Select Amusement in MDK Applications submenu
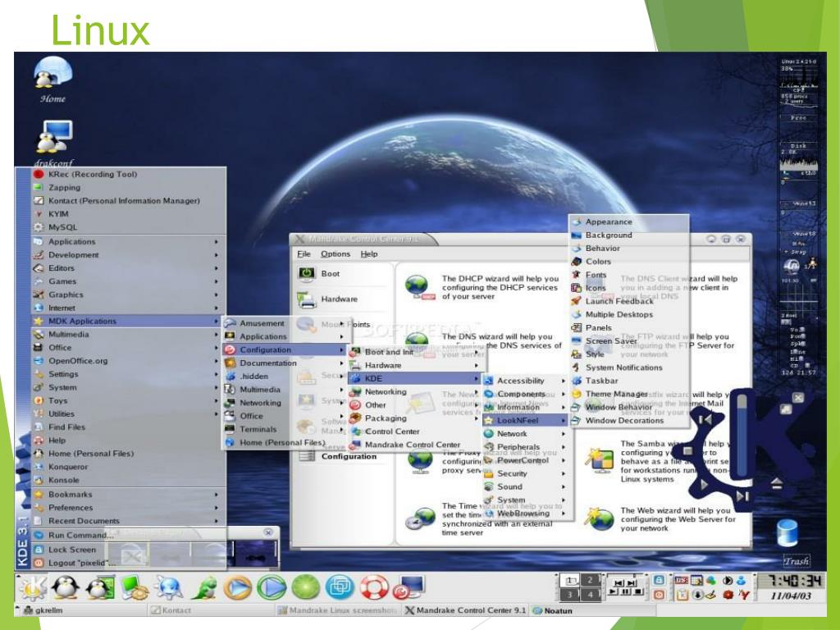This screenshot has width=840, height=630. [286, 323]
